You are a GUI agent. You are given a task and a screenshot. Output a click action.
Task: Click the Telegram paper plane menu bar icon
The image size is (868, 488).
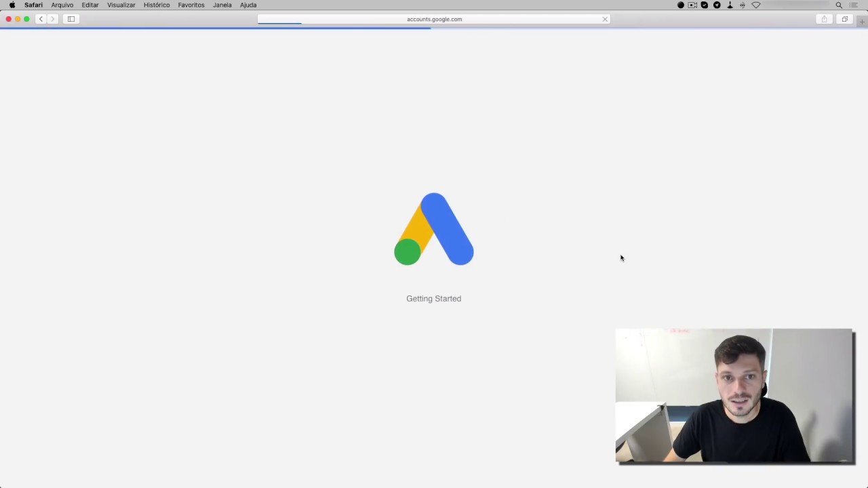coord(717,5)
